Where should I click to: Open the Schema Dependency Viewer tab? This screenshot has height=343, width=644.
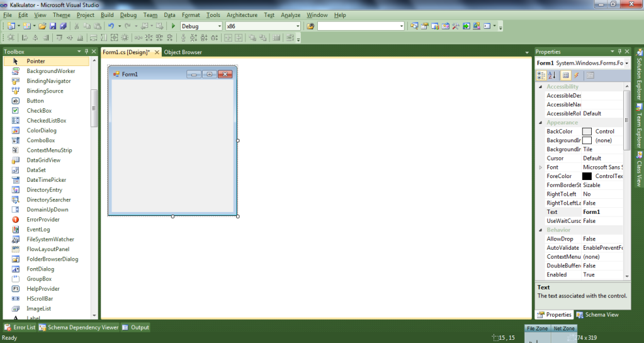click(79, 327)
